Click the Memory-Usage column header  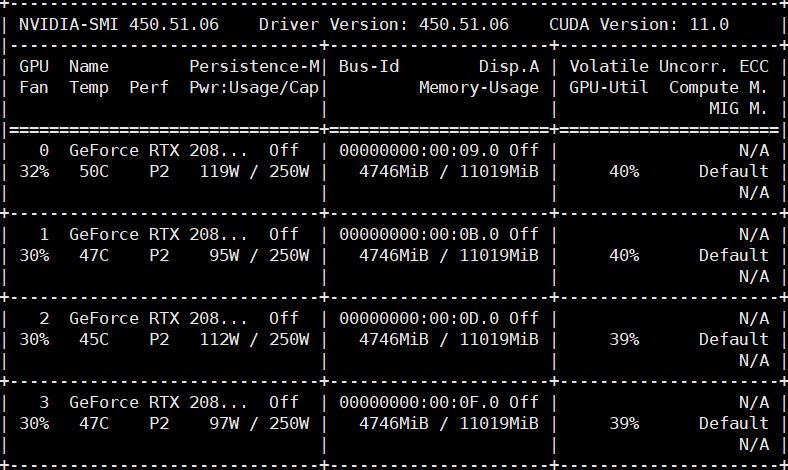(x=479, y=87)
